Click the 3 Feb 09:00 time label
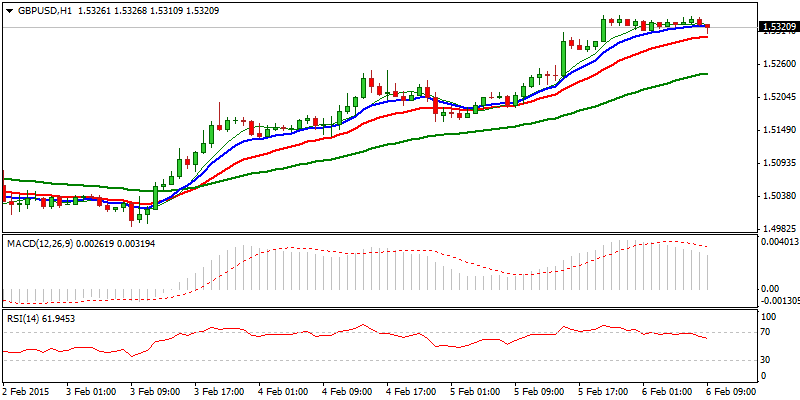800x400 pixels. click(x=154, y=390)
